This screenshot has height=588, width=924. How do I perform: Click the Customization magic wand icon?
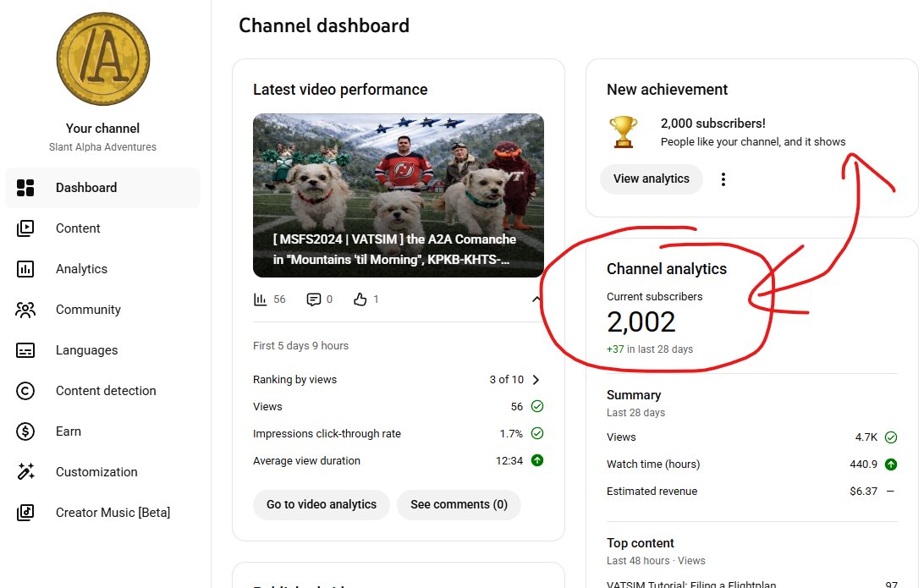(x=25, y=472)
